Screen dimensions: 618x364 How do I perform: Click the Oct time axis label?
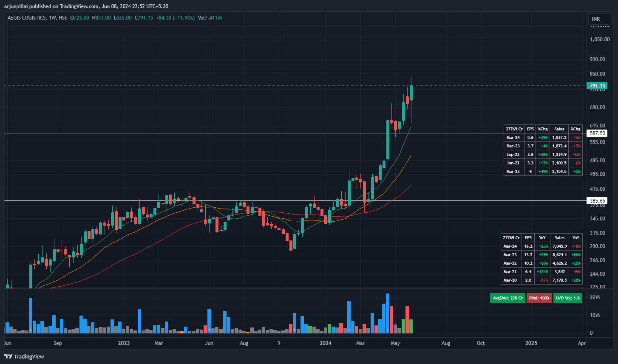pyautogui.click(x=480, y=343)
